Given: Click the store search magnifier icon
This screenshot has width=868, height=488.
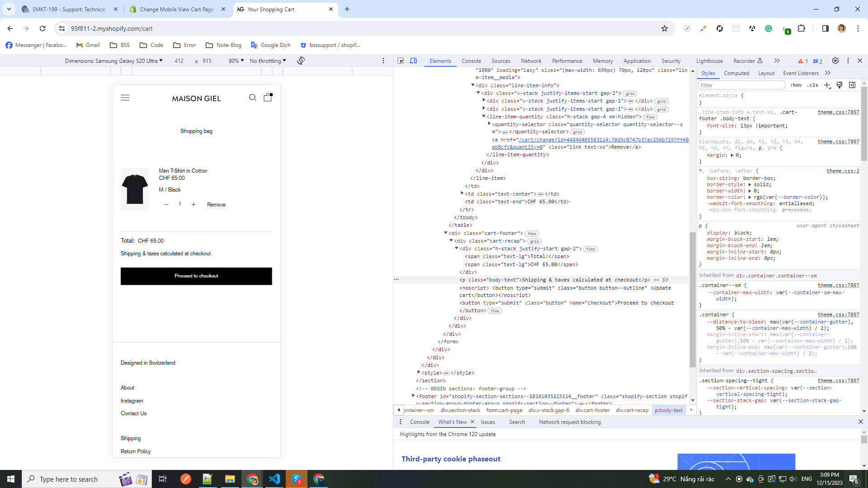Looking at the screenshot, I should pos(253,98).
